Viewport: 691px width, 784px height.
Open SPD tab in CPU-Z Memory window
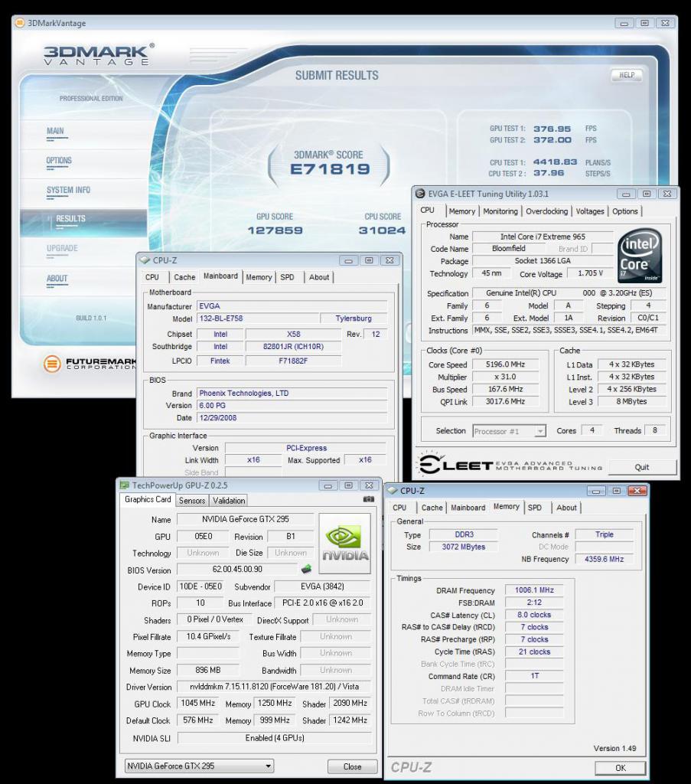point(535,508)
